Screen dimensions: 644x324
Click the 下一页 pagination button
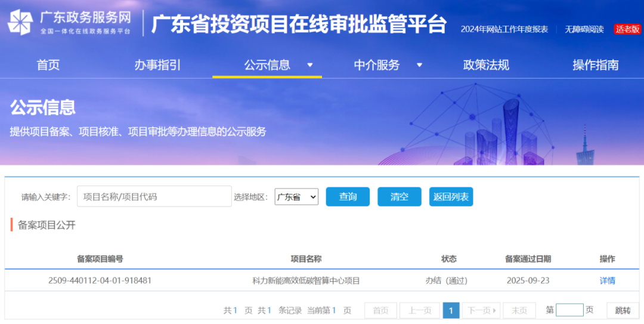[x=481, y=310]
